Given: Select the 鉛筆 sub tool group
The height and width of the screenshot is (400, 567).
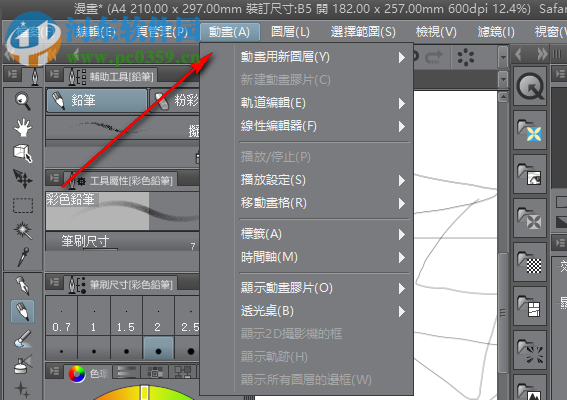Looking at the screenshot, I should pos(97,101).
